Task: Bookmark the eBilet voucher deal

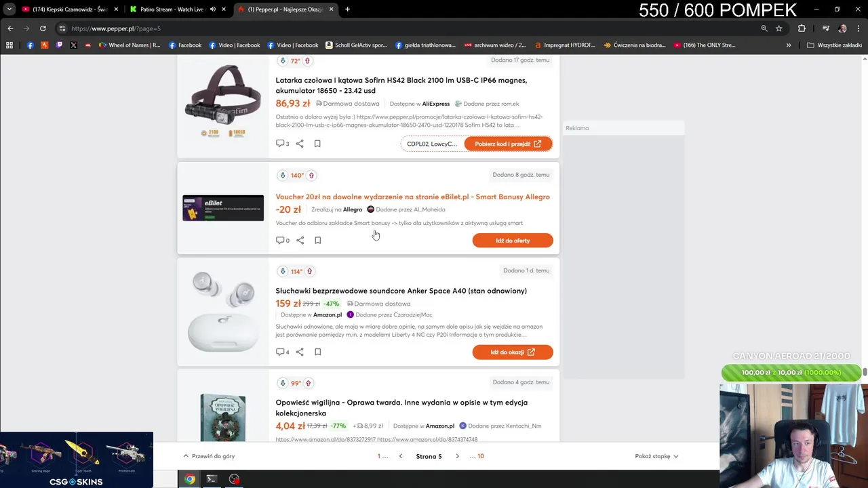Action: pyautogui.click(x=317, y=241)
